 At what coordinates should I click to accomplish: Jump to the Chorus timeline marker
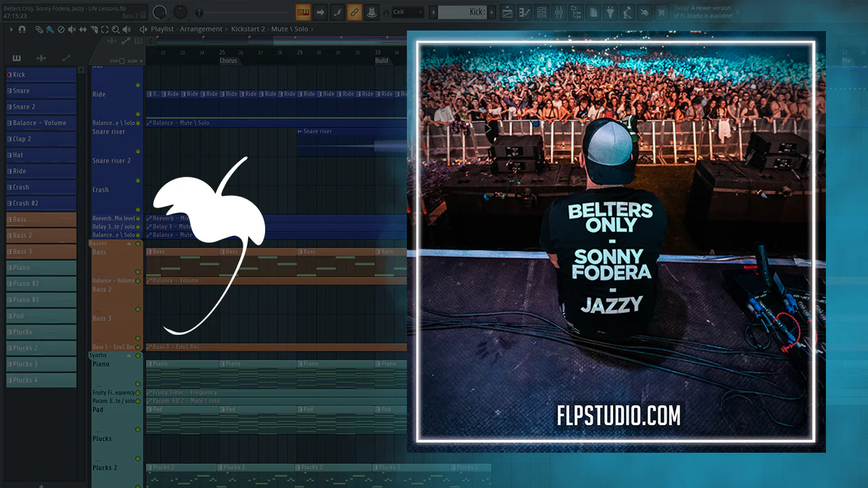click(x=229, y=60)
